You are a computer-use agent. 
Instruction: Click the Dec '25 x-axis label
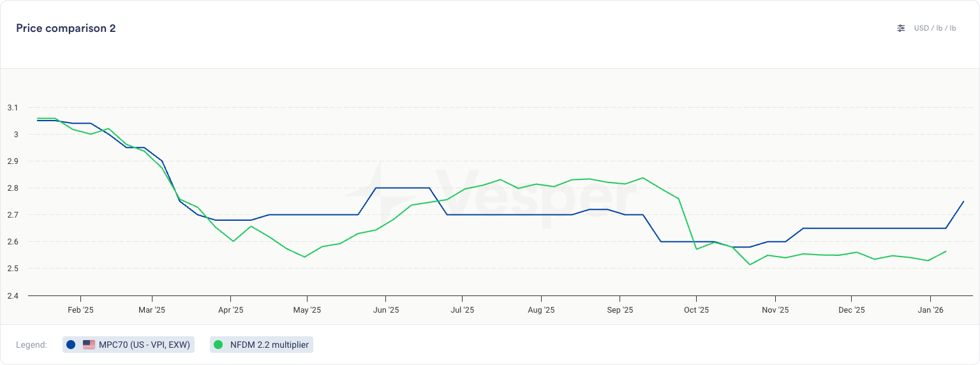(x=851, y=310)
